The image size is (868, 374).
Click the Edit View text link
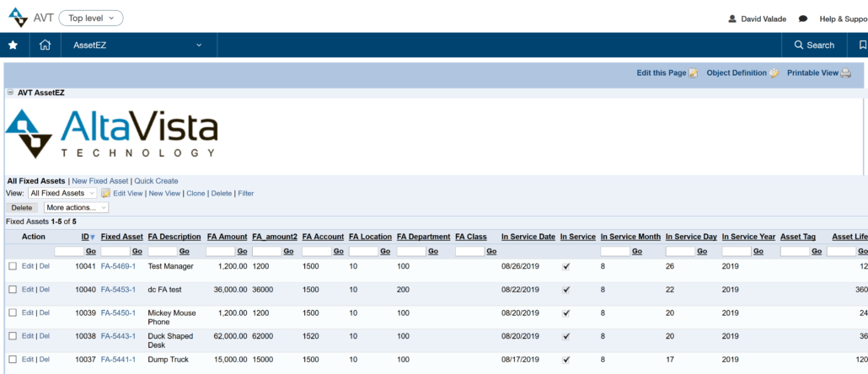[128, 193]
